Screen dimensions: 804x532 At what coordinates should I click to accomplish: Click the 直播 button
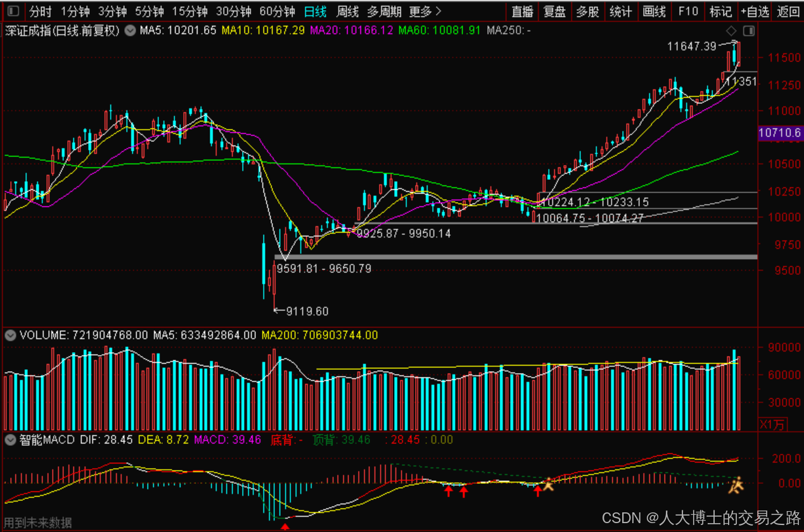pos(522,11)
